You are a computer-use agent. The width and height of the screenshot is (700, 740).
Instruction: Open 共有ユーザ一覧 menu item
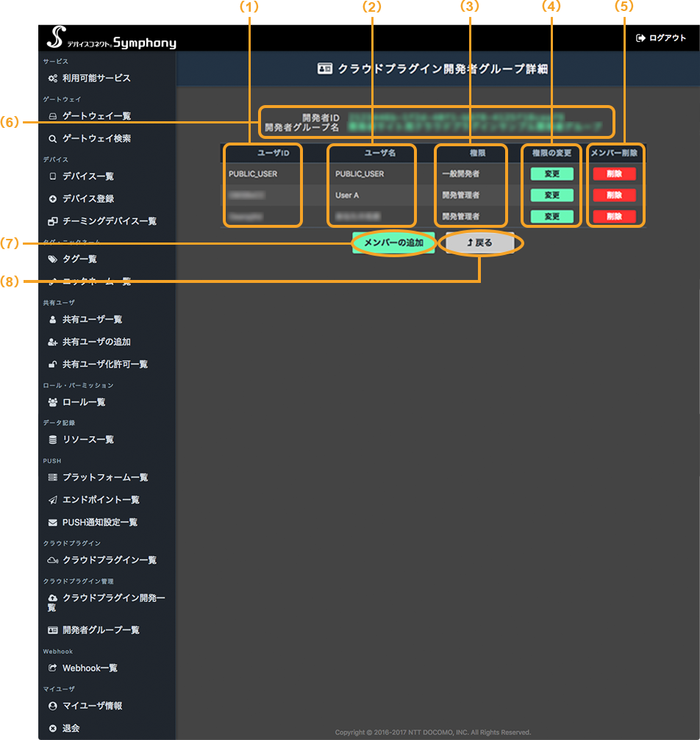(92, 320)
